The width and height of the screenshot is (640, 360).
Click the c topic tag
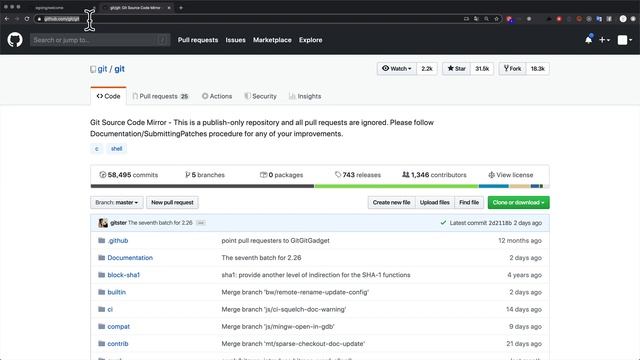tap(97, 149)
